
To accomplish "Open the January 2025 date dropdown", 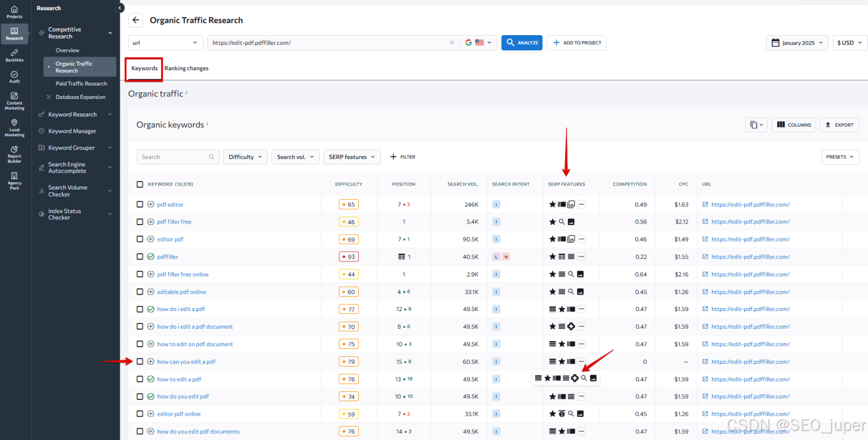I will [797, 43].
